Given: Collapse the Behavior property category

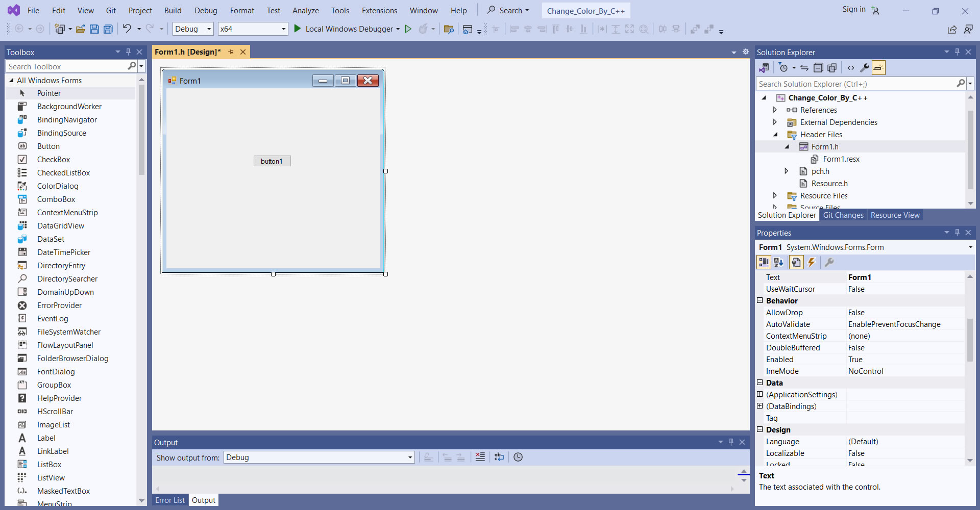Looking at the screenshot, I should click(x=760, y=301).
